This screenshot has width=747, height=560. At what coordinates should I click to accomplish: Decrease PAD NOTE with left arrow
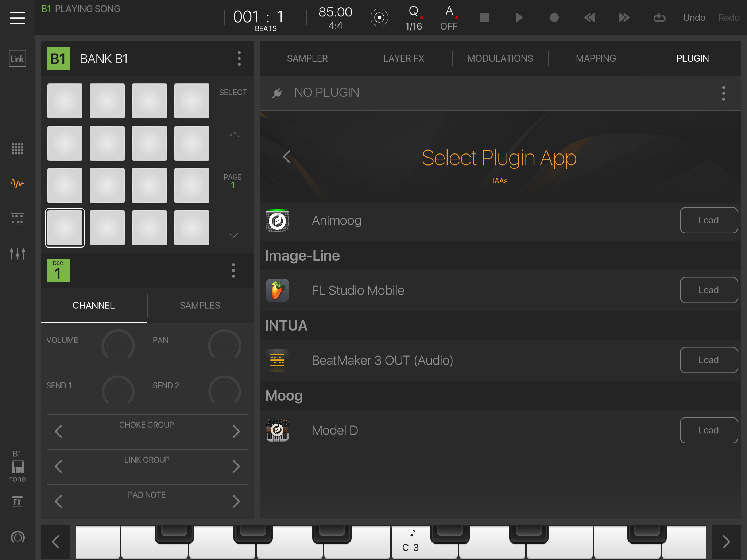pyautogui.click(x=58, y=501)
